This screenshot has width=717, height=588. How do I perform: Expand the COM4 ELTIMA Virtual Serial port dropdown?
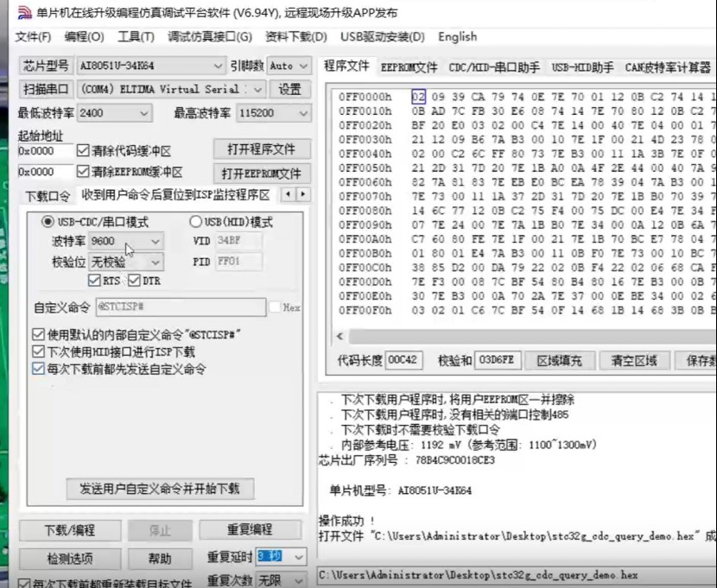(x=257, y=89)
